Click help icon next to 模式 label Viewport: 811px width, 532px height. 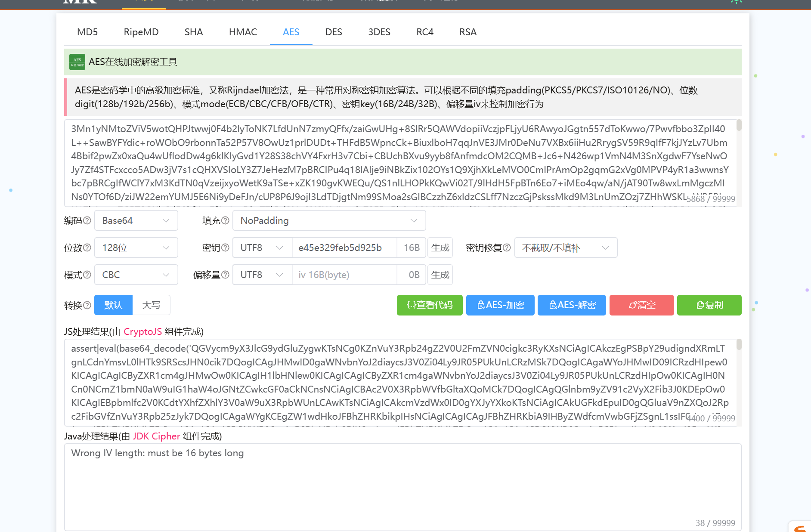[x=87, y=275]
